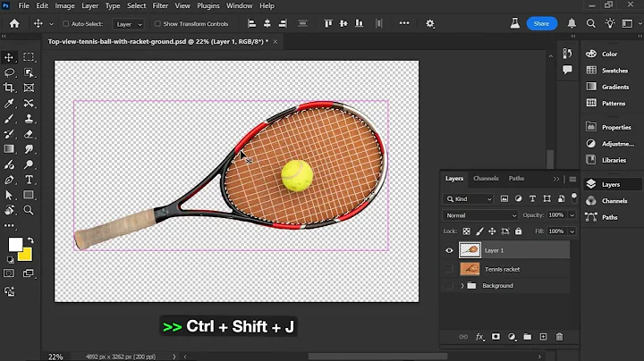Open the tool preset picker arrow
This screenshot has width=644, height=361.
click(51, 24)
